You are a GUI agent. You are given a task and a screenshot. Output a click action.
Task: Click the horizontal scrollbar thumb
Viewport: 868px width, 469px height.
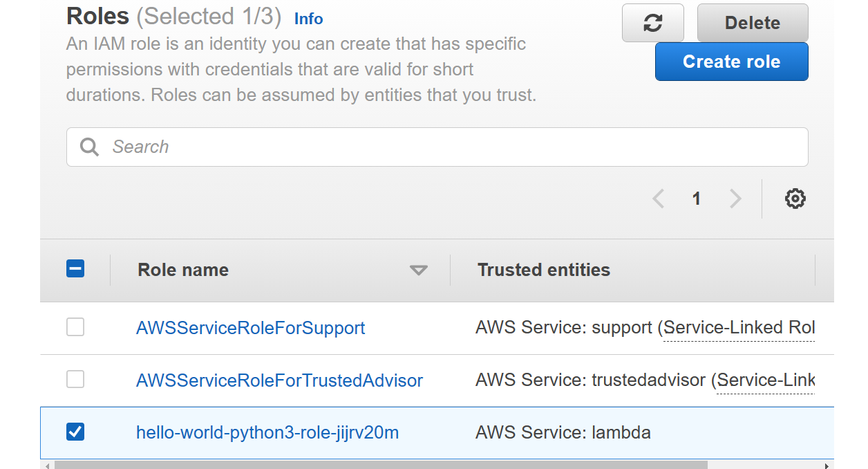381,465
